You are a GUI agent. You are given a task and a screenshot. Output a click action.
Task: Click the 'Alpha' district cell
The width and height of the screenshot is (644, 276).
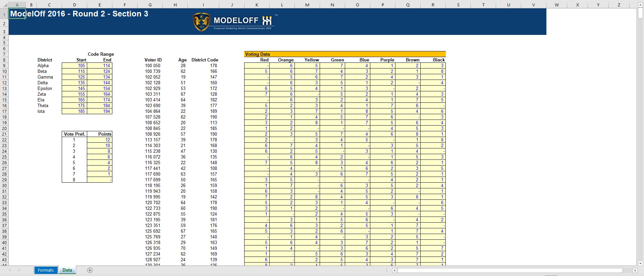click(43, 66)
